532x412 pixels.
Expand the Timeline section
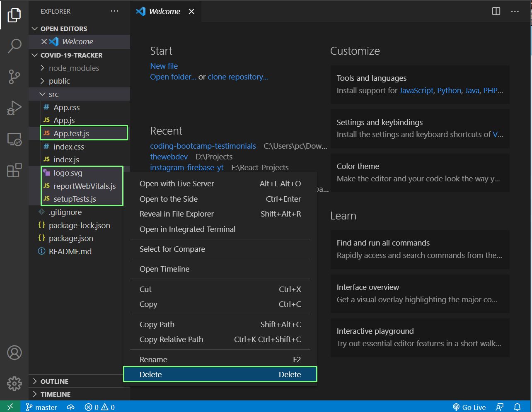tap(80, 394)
